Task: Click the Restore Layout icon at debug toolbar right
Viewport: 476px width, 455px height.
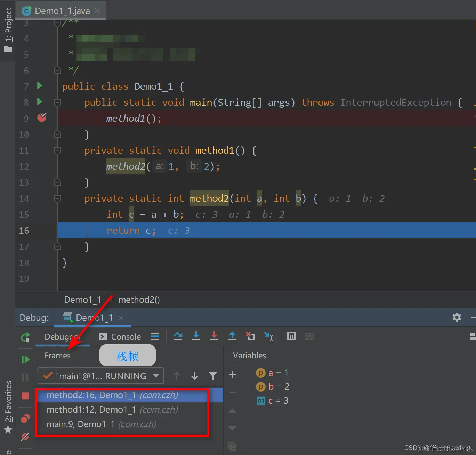Action: click(x=473, y=336)
